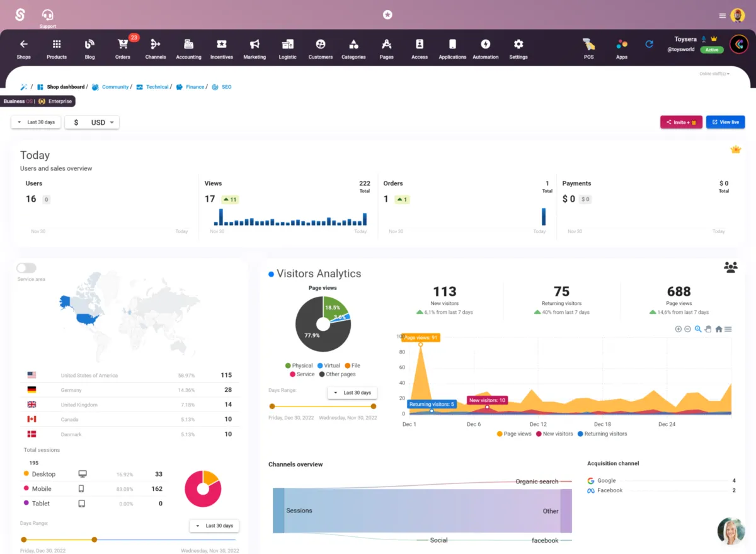The height and width of the screenshot is (554, 756).
Task: Click the chart home reset icon
Action: point(719,329)
